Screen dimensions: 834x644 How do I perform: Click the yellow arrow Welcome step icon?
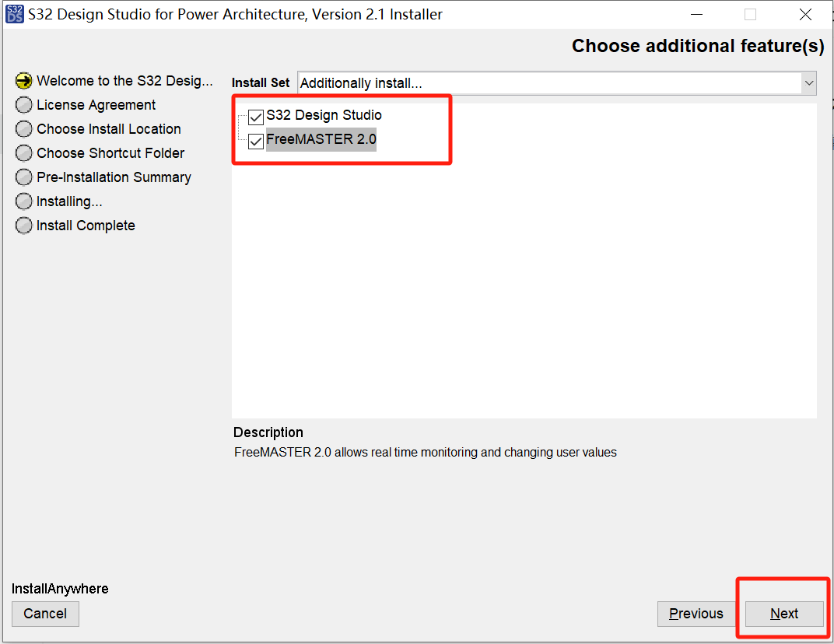[x=23, y=81]
